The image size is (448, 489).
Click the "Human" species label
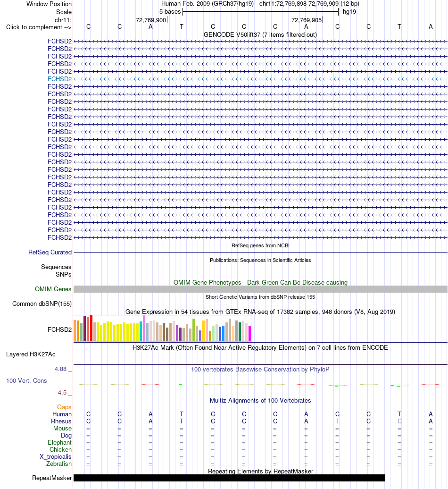(x=62, y=414)
